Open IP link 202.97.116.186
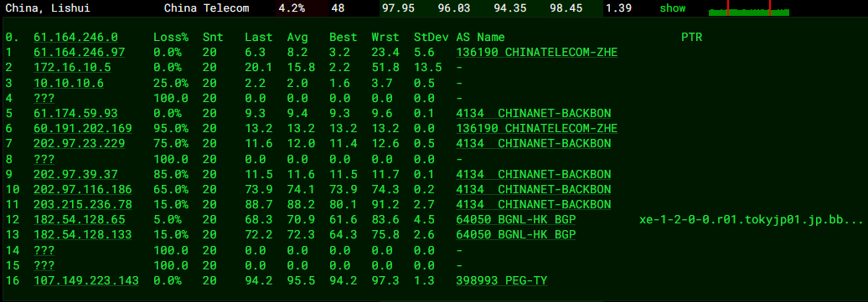The image size is (868, 302). click(83, 189)
